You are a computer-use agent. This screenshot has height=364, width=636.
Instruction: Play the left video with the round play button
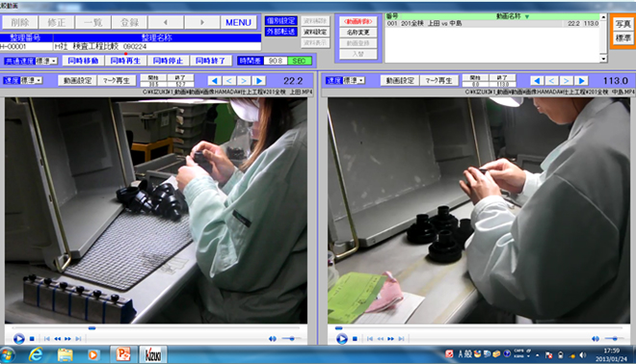coord(18,338)
